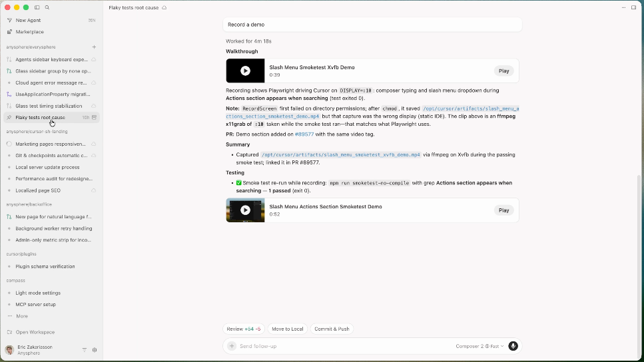Screen dimensions: 644x362
Task: Click the microphone voice input button
Action: (x=513, y=346)
